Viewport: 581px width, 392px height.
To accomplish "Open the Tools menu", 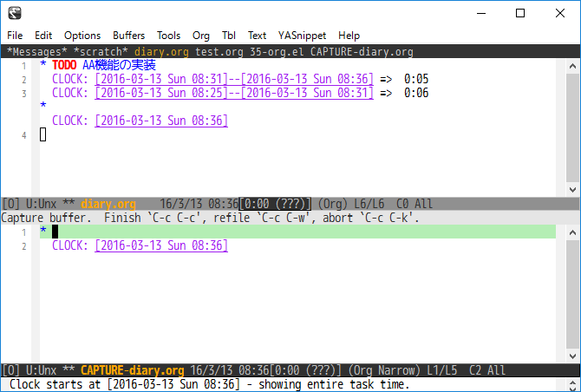I will [168, 36].
